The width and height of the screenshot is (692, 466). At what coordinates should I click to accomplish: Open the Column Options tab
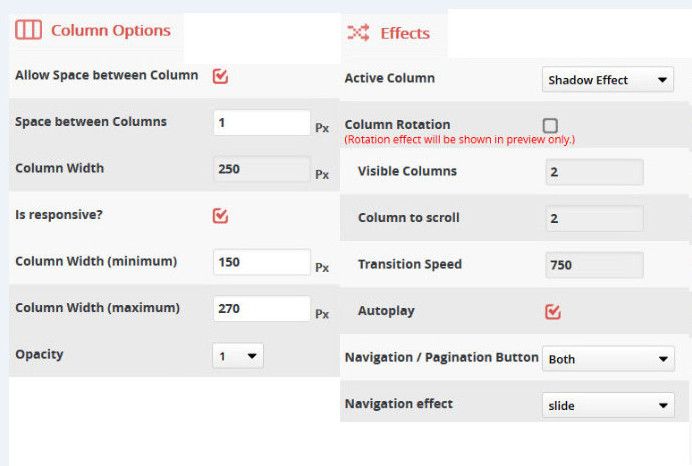coord(110,30)
